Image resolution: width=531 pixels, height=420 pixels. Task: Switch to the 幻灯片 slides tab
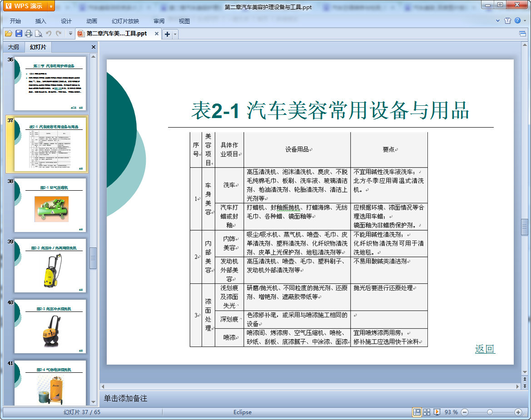[x=38, y=47]
